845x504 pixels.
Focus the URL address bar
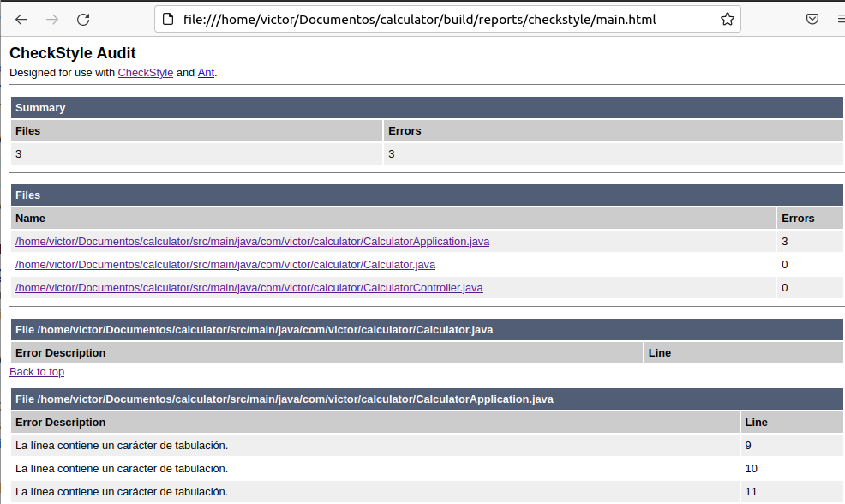tap(428, 19)
